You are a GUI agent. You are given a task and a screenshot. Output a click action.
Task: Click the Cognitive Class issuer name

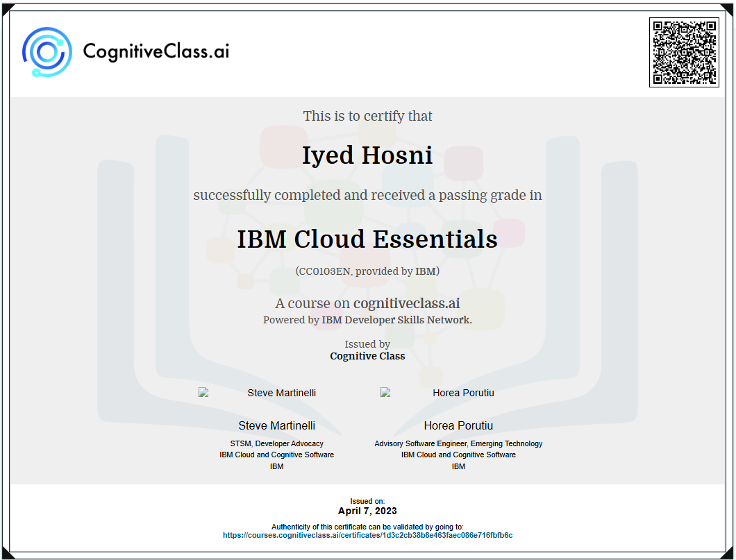[367, 356]
